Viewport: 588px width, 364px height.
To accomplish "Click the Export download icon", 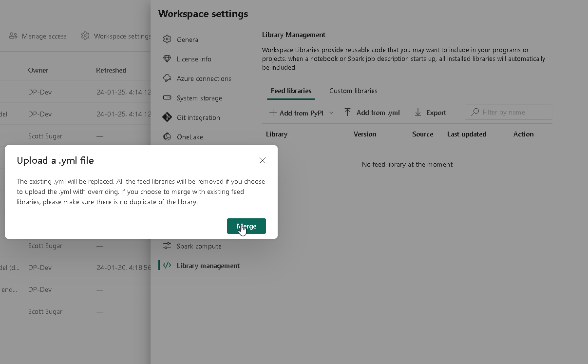I will tap(417, 112).
